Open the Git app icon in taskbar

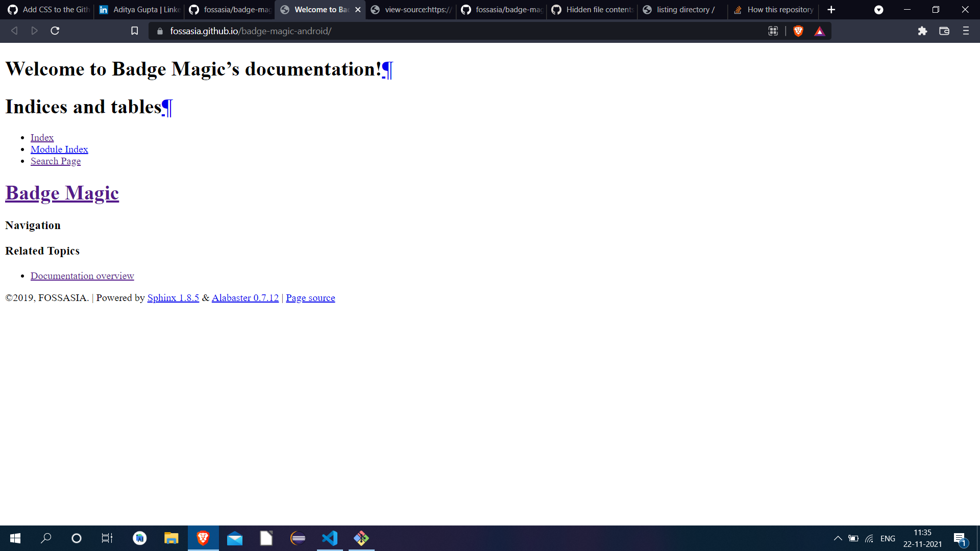coord(361,538)
